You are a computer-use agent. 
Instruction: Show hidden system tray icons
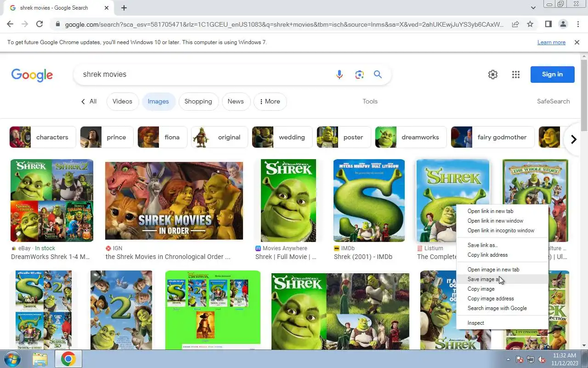tap(508, 360)
